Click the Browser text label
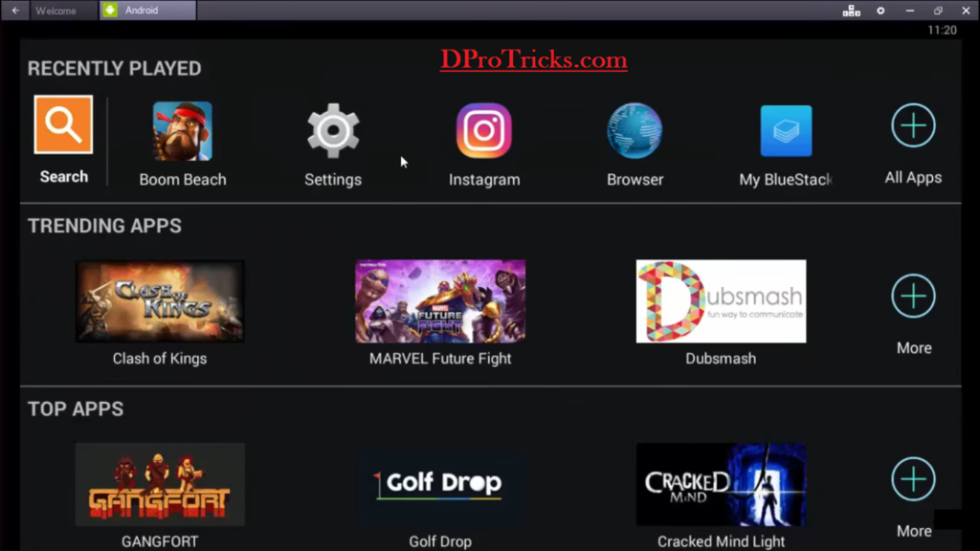The height and width of the screenshot is (551, 980). tap(635, 180)
